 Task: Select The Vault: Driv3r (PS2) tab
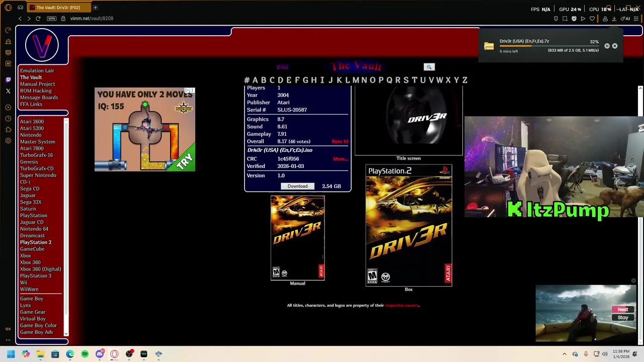pos(58,8)
